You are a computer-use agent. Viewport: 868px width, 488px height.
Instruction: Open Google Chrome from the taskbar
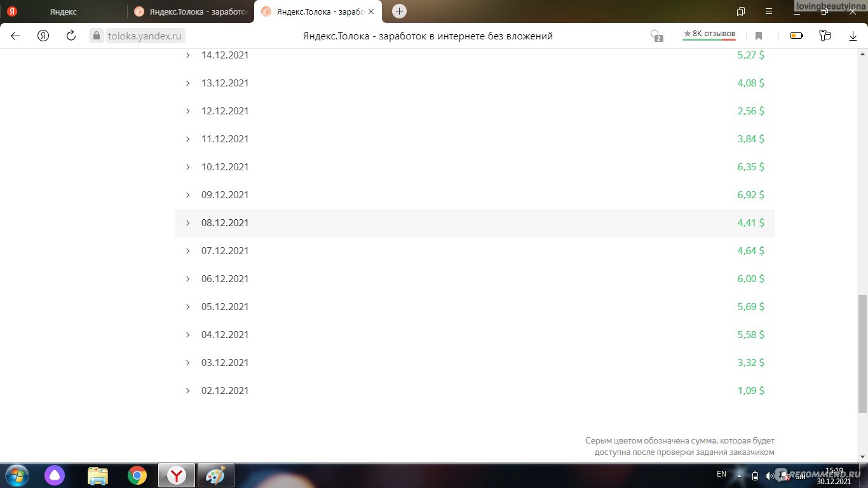137,475
